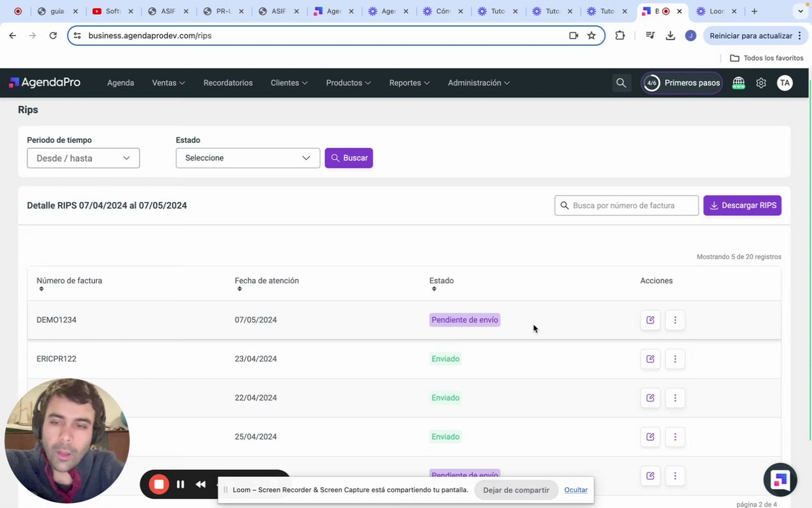Screen dimensions: 812x508
Task: Click the globe website icon in the header
Action: click(x=738, y=83)
